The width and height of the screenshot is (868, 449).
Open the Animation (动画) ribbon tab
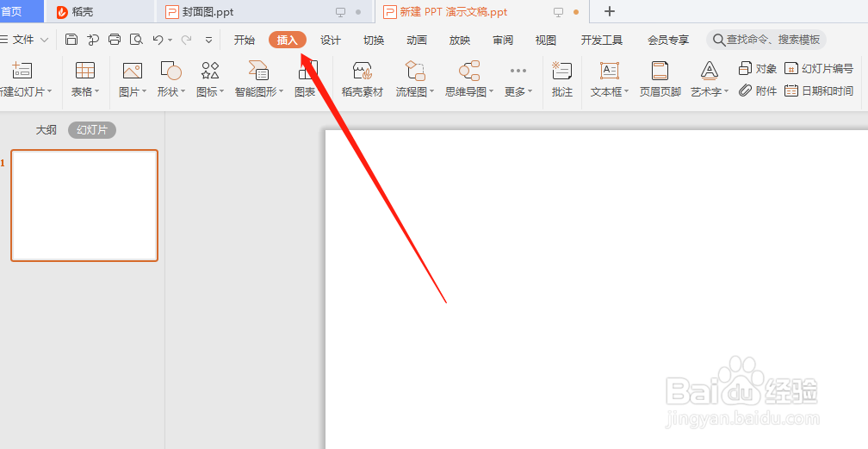click(x=417, y=40)
